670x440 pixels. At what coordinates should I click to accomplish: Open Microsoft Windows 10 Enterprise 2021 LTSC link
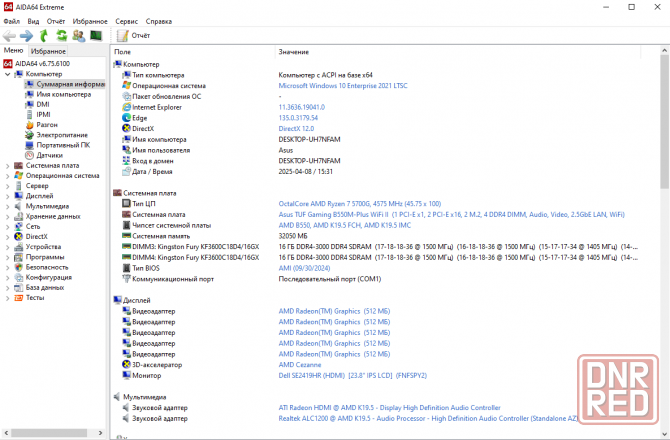(x=343, y=86)
